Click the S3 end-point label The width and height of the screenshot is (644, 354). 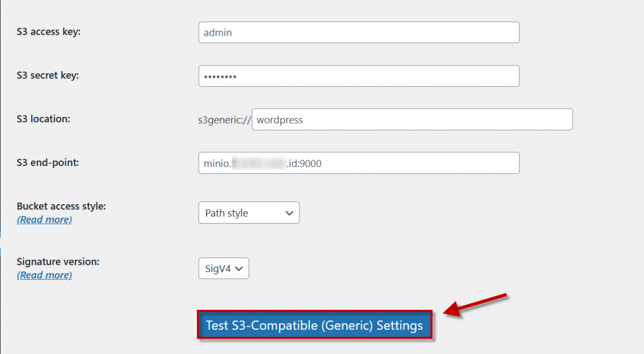tap(48, 163)
